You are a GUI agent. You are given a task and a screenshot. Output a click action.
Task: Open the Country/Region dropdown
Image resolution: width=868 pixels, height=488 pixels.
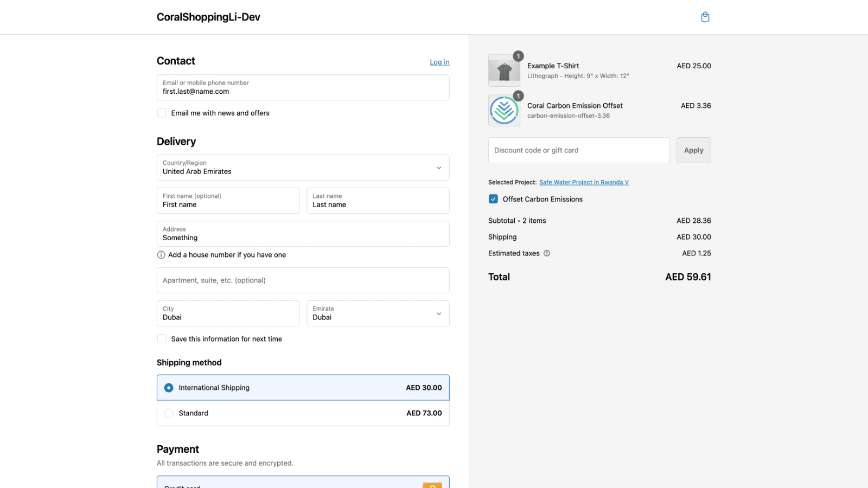(x=303, y=168)
